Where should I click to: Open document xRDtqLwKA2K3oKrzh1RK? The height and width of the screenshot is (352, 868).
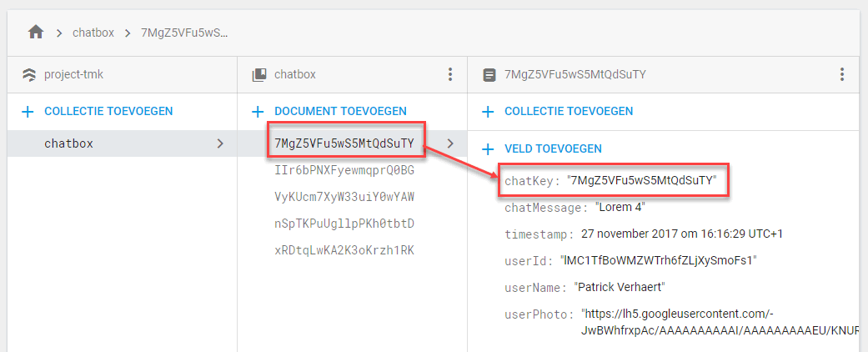pyautogui.click(x=344, y=250)
